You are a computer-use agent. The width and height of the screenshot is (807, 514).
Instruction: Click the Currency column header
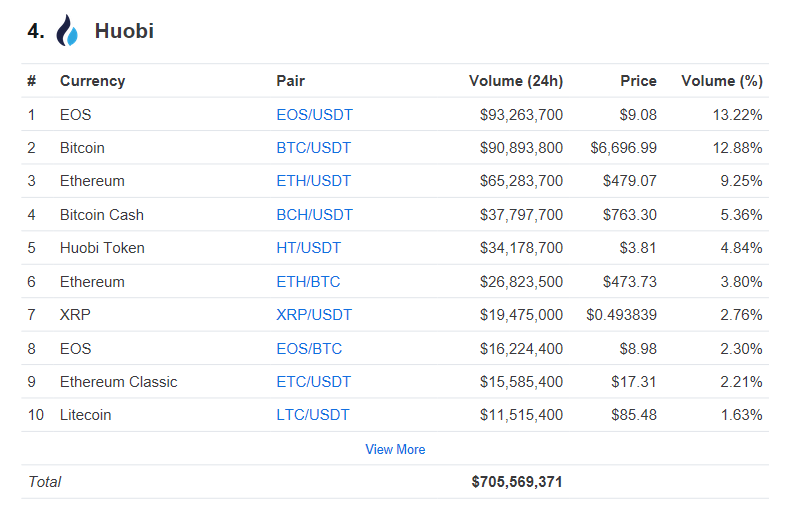click(92, 81)
